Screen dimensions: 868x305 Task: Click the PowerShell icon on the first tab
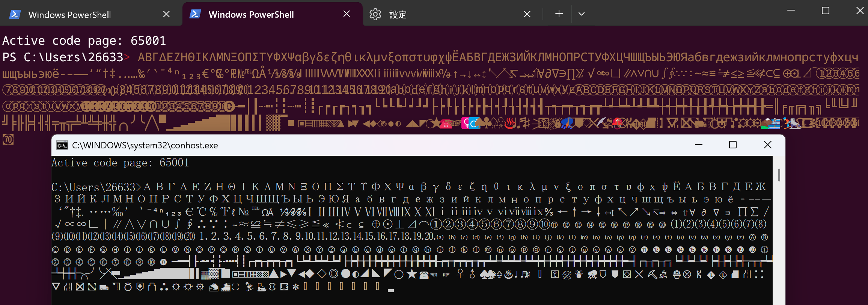[x=15, y=14]
